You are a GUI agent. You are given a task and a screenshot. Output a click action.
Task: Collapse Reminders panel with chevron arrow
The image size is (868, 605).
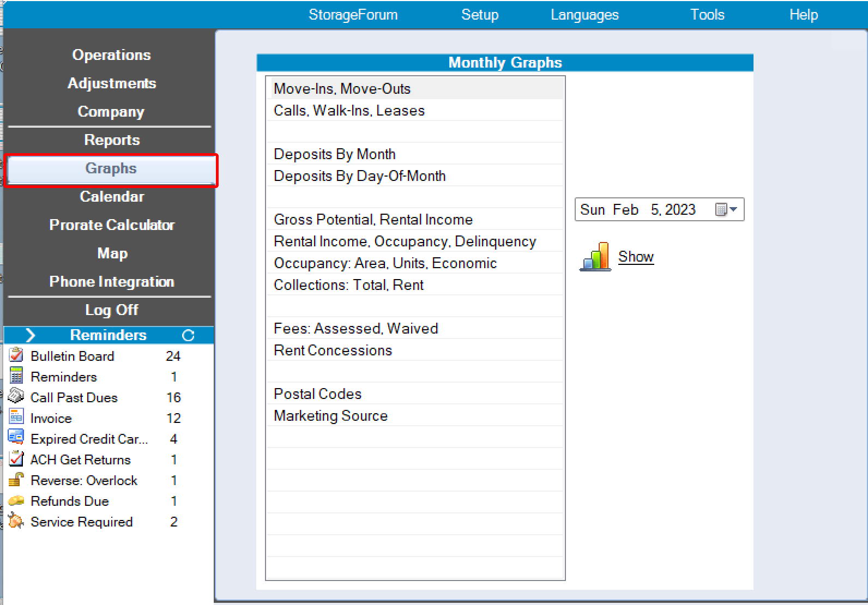point(31,335)
